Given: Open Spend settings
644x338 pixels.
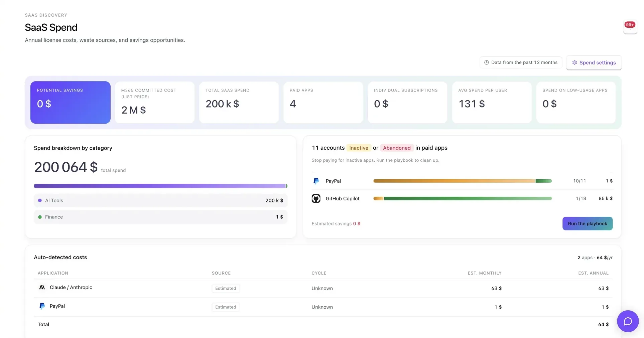Looking at the screenshot, I should [x=594, y=62].
